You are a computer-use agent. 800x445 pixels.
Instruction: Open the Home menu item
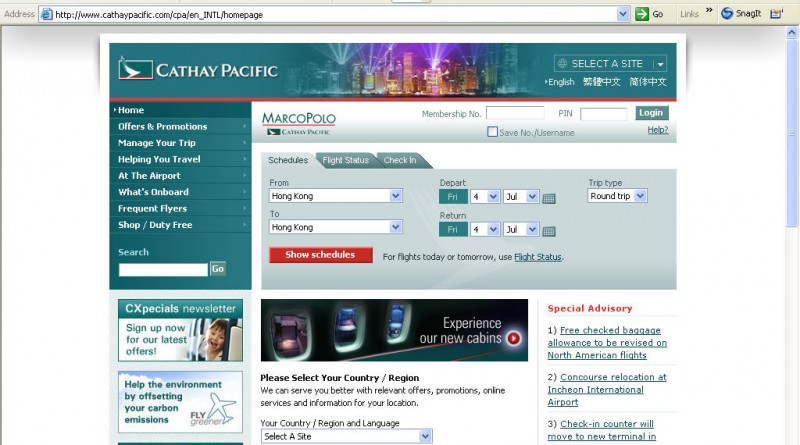click(180, 110)
